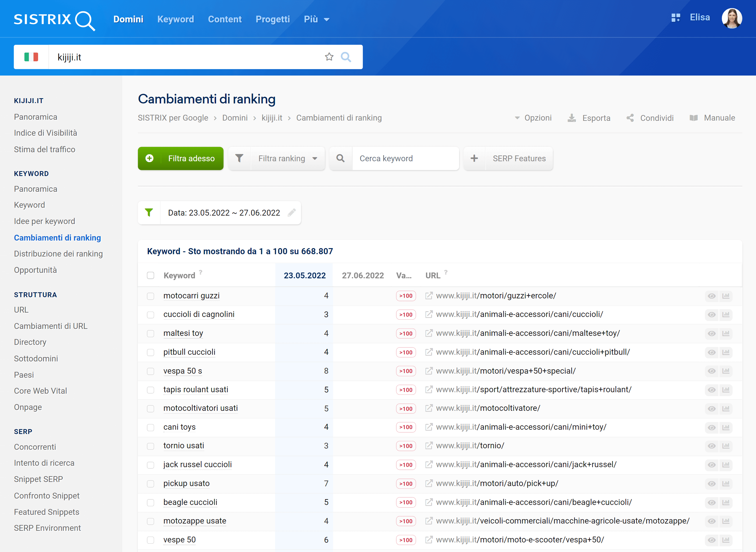Select Distribuzione dei ranking in sidebar
This screenshot has height=552, width=756.
point(58,254)
